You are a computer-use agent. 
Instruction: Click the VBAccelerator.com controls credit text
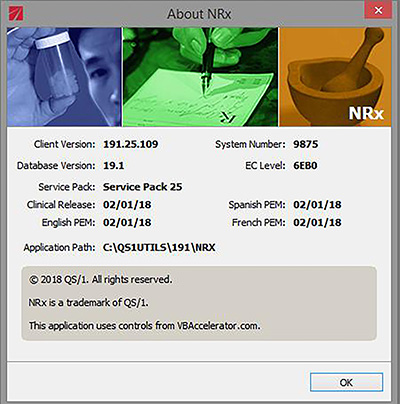144,326
